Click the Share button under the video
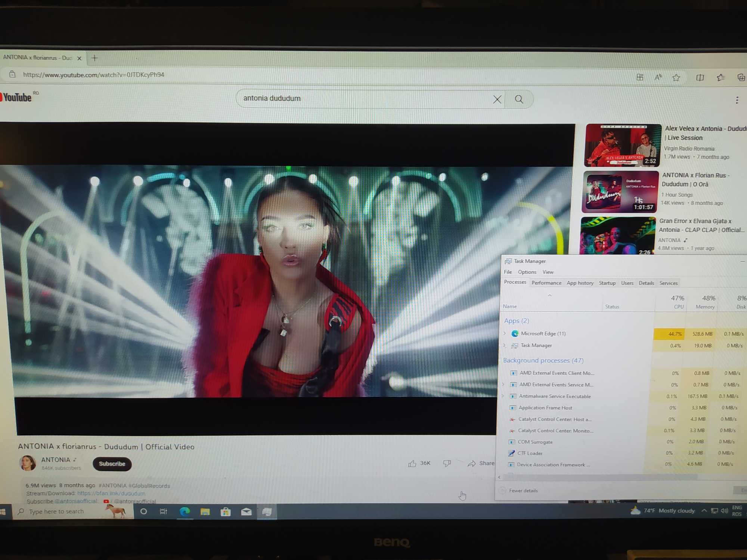Viewport: 747px width, 560px height. (481, 463)
